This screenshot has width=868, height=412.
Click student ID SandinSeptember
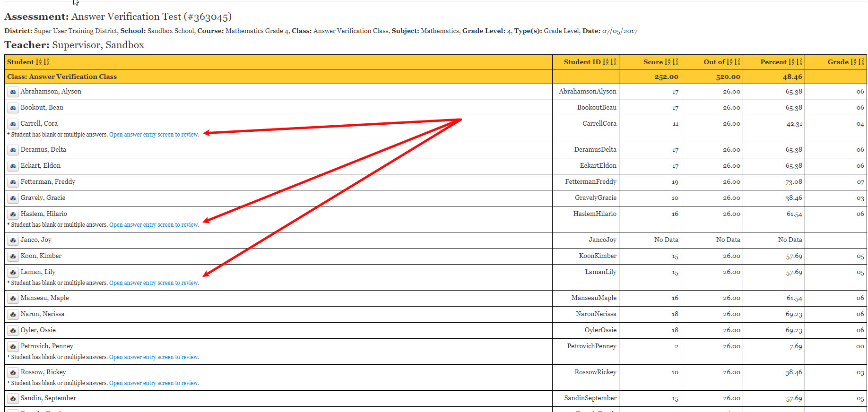590,398
